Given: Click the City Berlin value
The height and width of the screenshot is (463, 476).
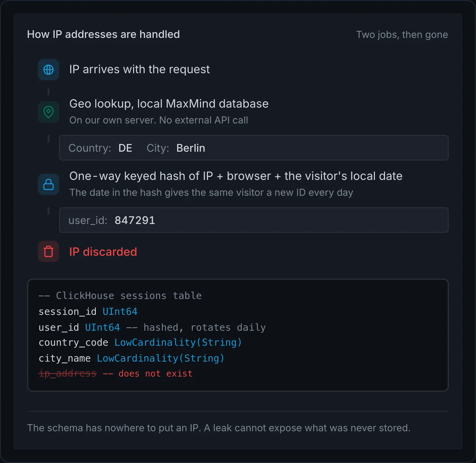Looking at the screenshot, I should [x=191, y=148].
